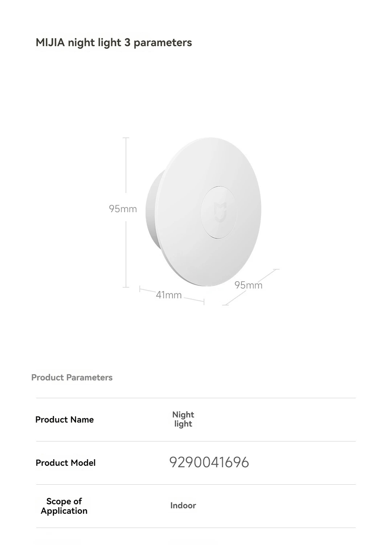Click the 41mm depth dimension label

[169, 295]
